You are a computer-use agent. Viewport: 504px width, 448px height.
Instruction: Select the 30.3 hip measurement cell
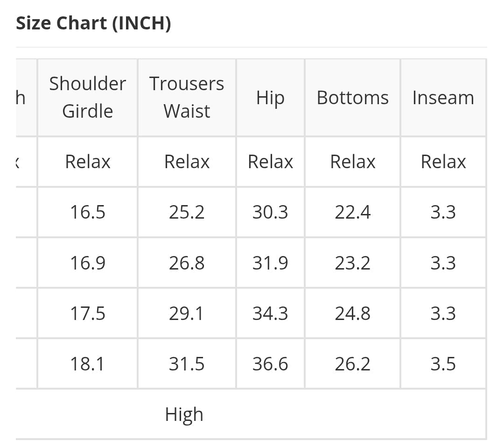(270, 212)
